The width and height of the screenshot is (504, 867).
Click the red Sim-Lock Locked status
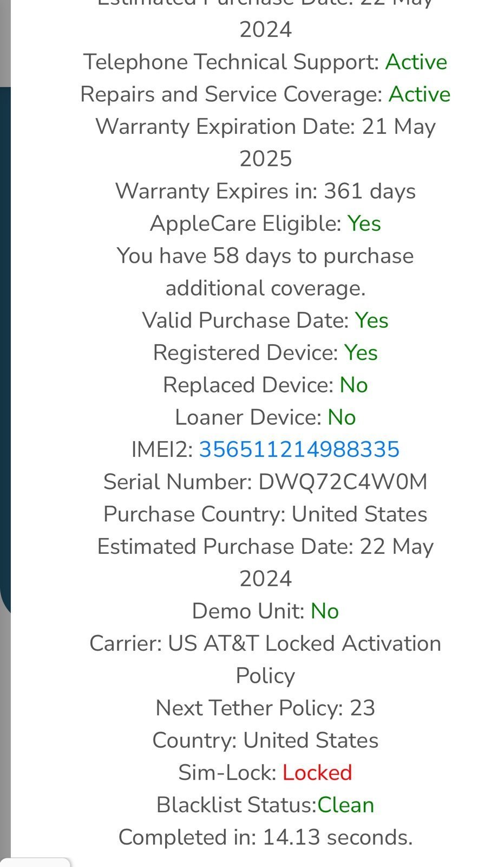click(x=317, y=773)
